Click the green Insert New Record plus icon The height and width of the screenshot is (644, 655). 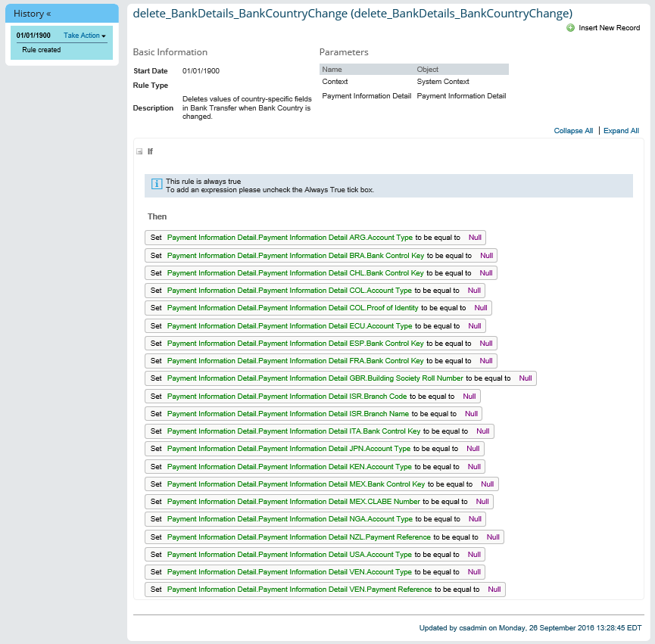(570, 28)
